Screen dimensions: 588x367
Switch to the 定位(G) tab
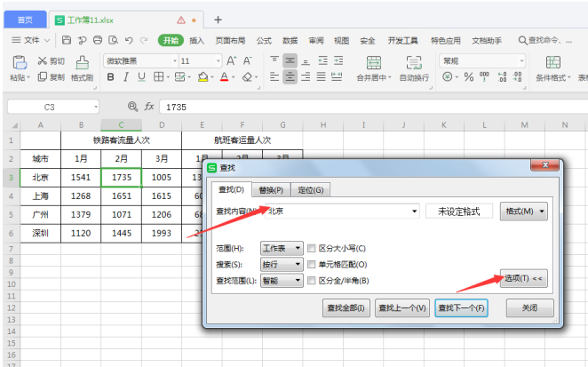click(x=311, y=190)
